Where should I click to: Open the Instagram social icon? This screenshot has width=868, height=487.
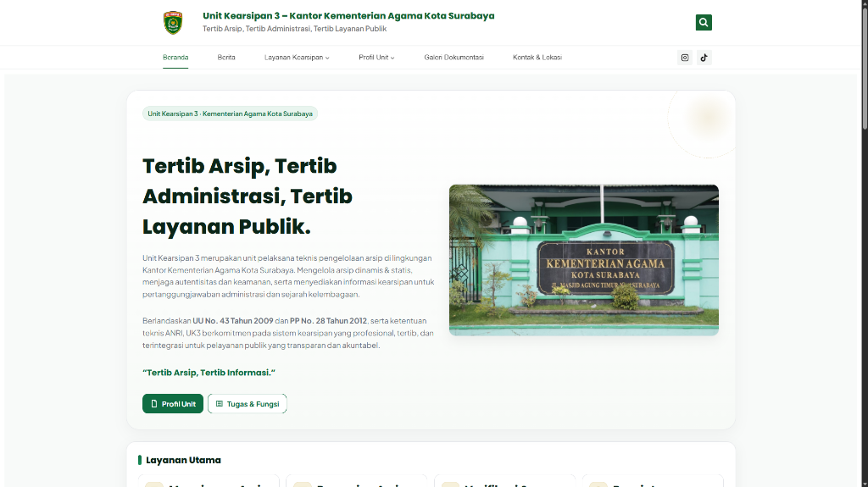tap(685, 58)
